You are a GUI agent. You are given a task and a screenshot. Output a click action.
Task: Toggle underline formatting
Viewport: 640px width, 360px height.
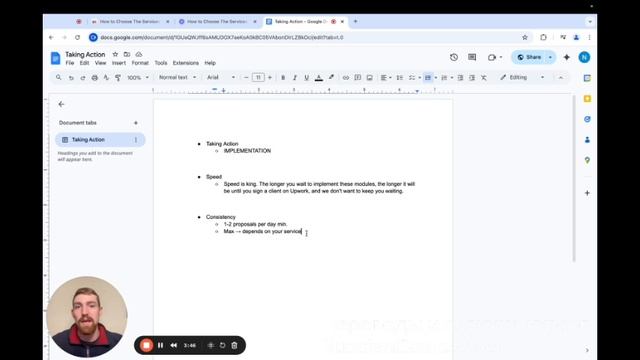pos(307,78)
